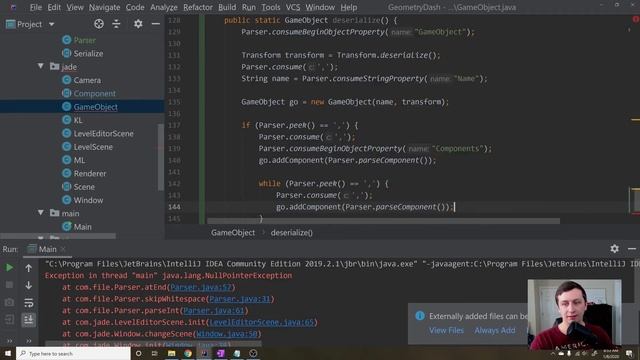Hide the Run panel with minus icon
This screenshot has height=360, width=640.
(x=632, y=249)
